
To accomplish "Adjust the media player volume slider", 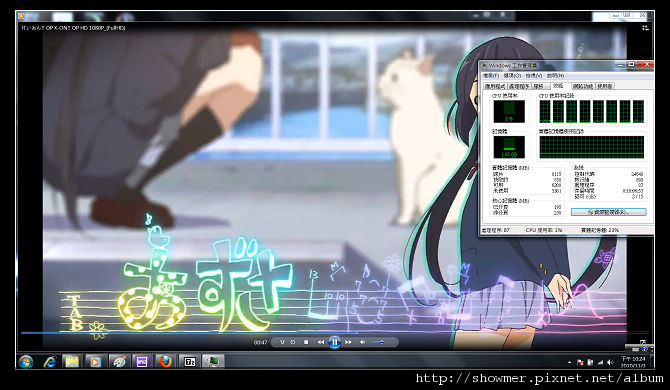I will point(378,342).
